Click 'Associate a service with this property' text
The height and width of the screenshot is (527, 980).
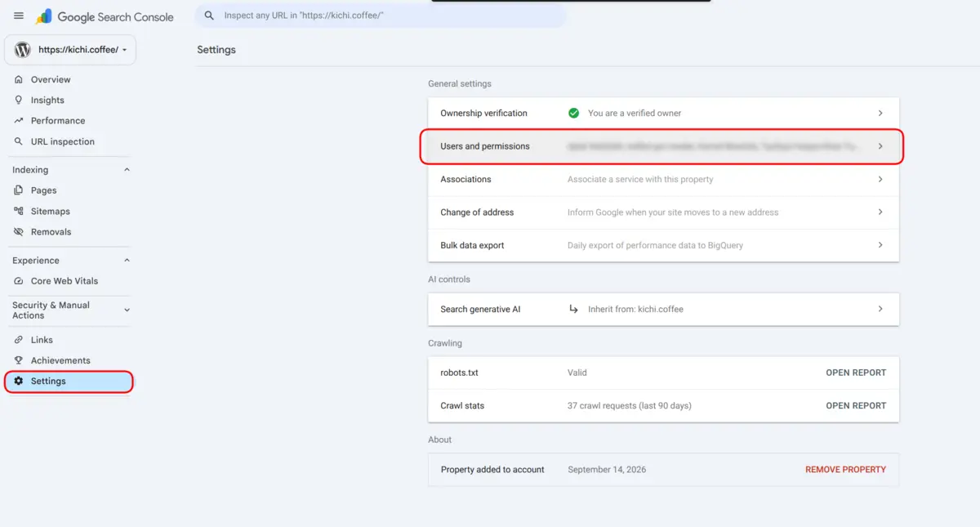click(x=640, y=179)
